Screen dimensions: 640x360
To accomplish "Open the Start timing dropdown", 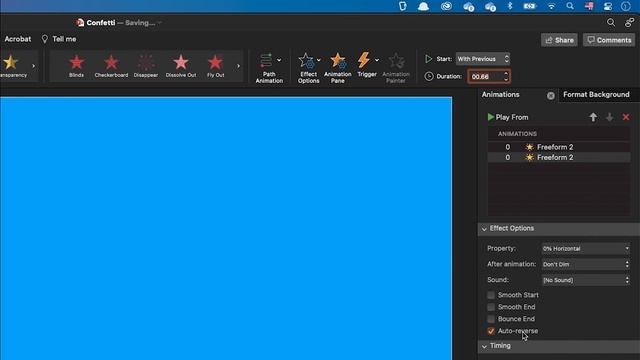I will [483, 59].
